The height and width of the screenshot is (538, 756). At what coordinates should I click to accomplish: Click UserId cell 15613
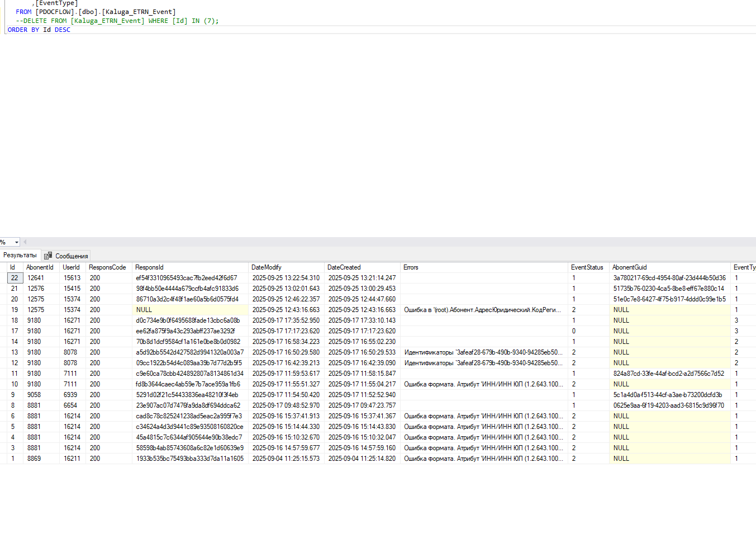coord(73,278)
